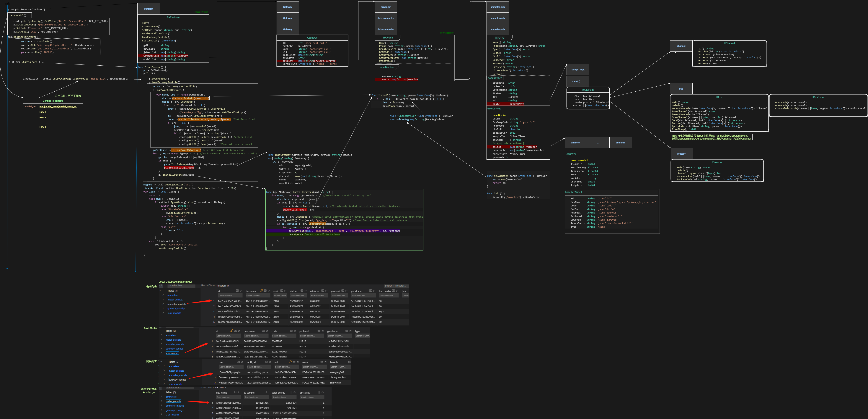Collapse Tables (5) in 网关列表 panel
868x419 pixels.
(161, 362)
